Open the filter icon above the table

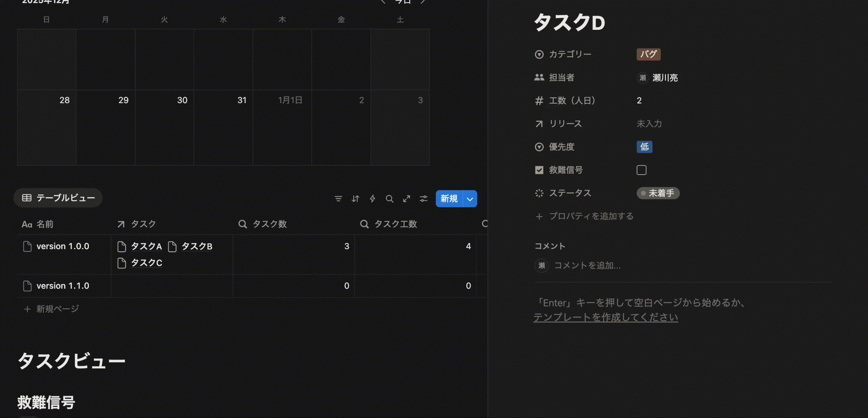pos(339,199)
